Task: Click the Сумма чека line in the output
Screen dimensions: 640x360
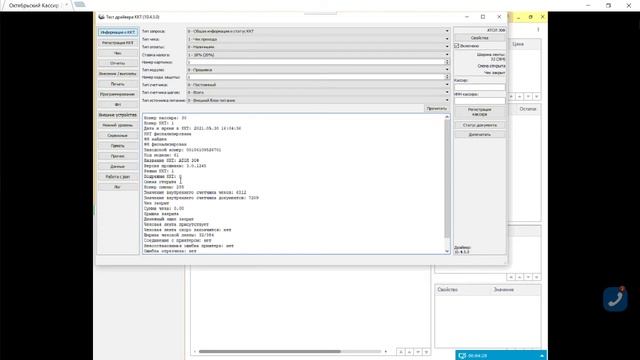Action: tap(164, 208)
